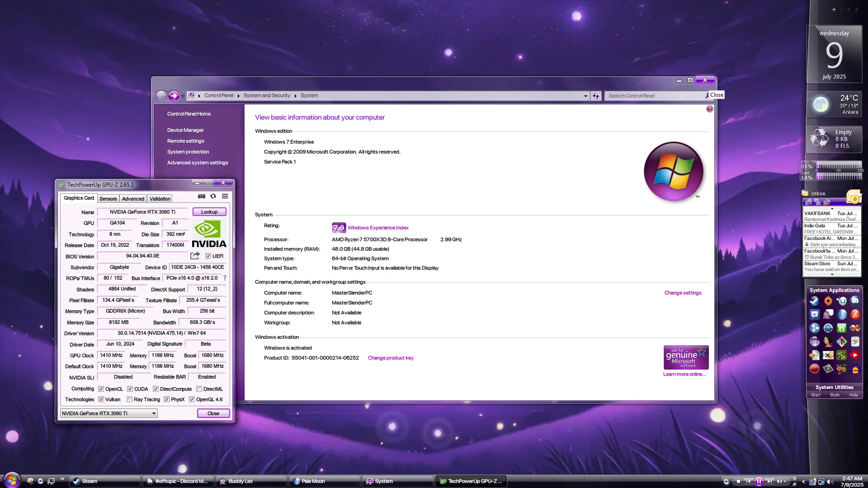Click Change settings link
Image resolution: width=868 pixels, height=488 pixels.
(x=683, y=293)
